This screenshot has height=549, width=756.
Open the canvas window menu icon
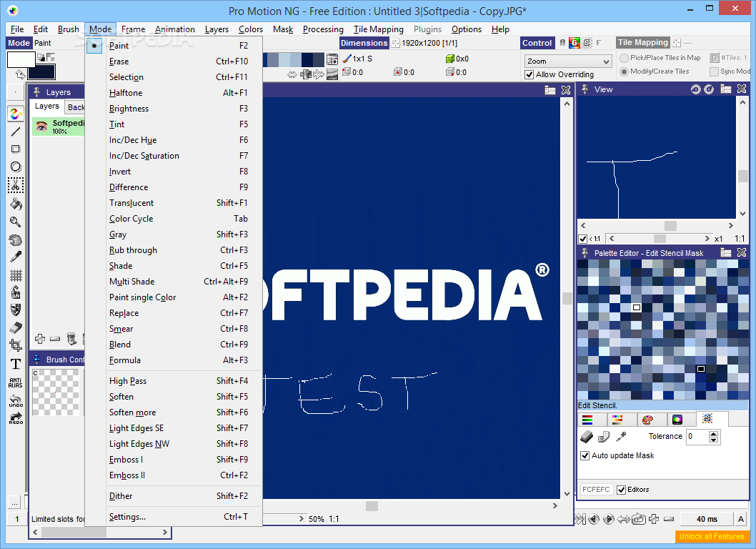550,90
